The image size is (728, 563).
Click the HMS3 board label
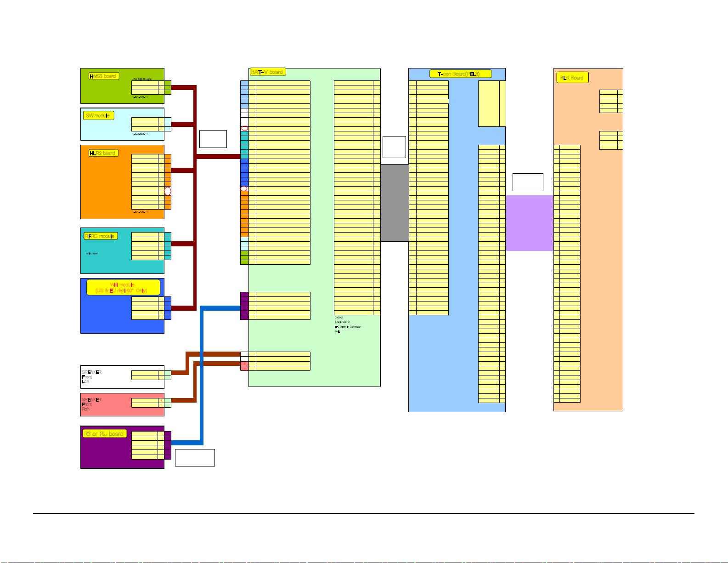(x=104, y=76)
